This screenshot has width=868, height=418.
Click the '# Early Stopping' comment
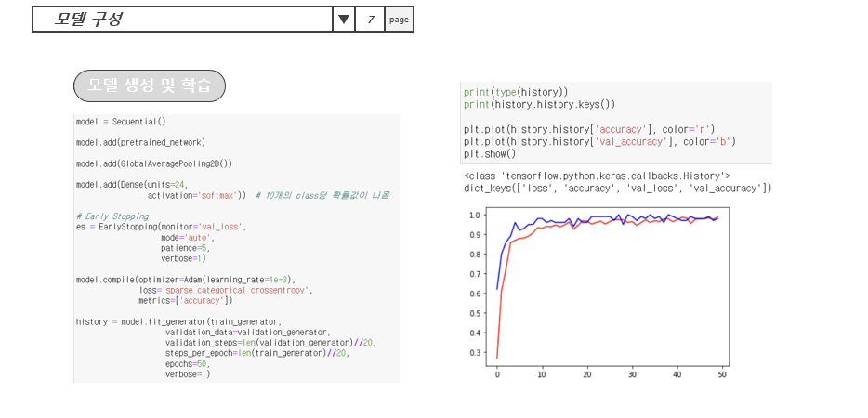(112, 216)
